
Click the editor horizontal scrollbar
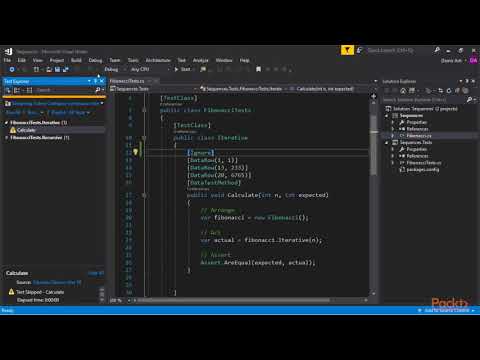234,300
